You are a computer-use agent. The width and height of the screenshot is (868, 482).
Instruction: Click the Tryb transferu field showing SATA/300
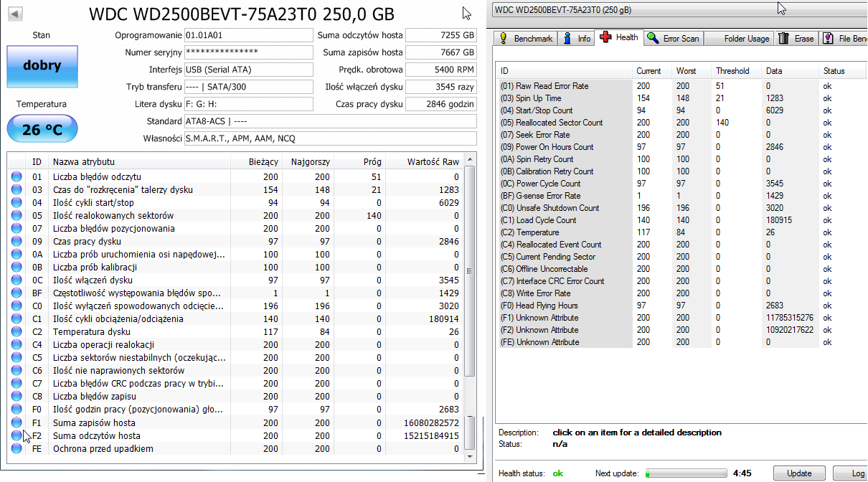[249, 87]
